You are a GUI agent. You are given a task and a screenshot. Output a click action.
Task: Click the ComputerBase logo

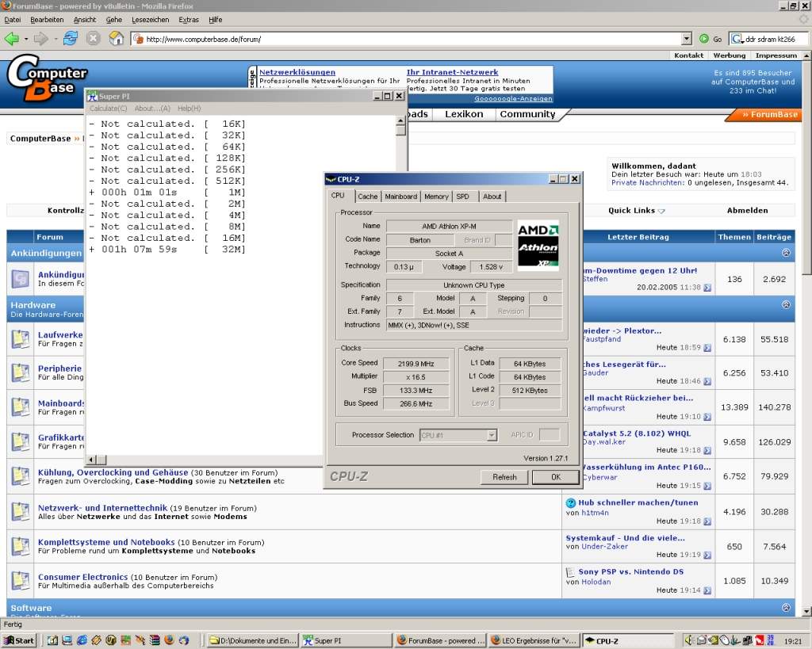[x=47, y=78]
